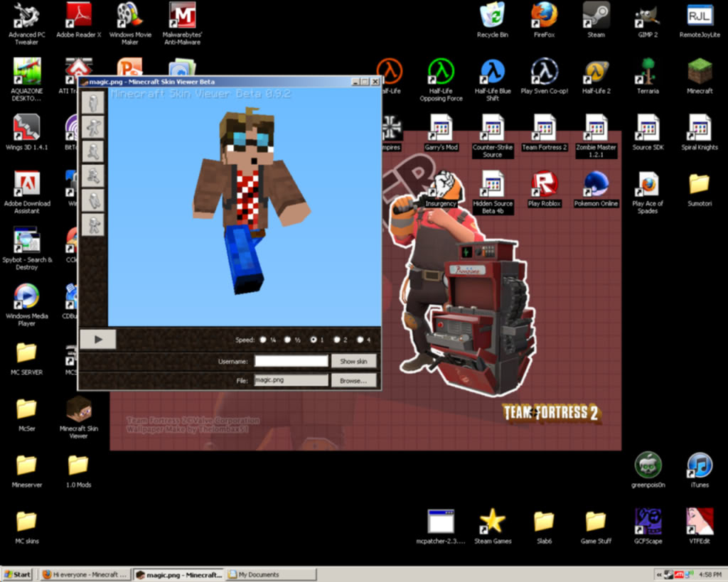Click Browse... to pick a skin file

pos(353,381)
